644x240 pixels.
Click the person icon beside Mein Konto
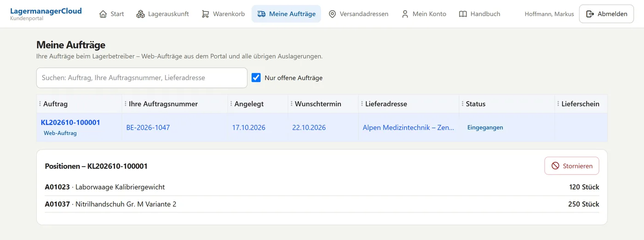click(x=405, y=14)
